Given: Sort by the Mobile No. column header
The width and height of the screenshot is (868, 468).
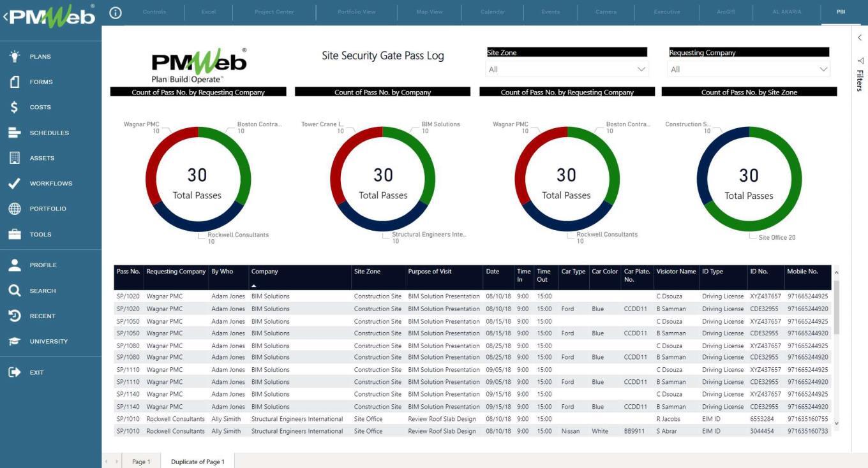Looking at the screenshot, I should point(802,272).
